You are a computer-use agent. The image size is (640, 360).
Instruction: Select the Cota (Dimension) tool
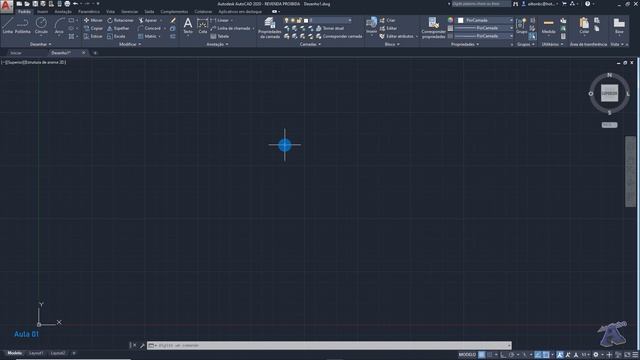point(203,26)
